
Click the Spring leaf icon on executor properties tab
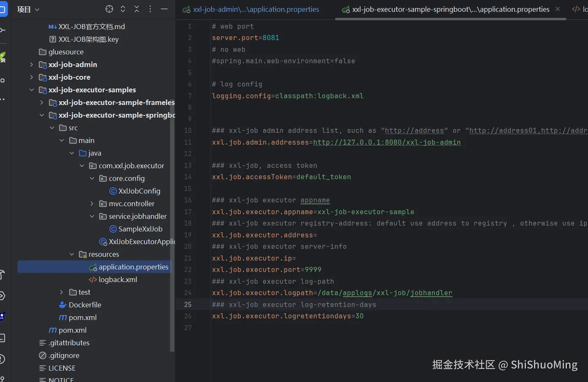pos(346,9)
